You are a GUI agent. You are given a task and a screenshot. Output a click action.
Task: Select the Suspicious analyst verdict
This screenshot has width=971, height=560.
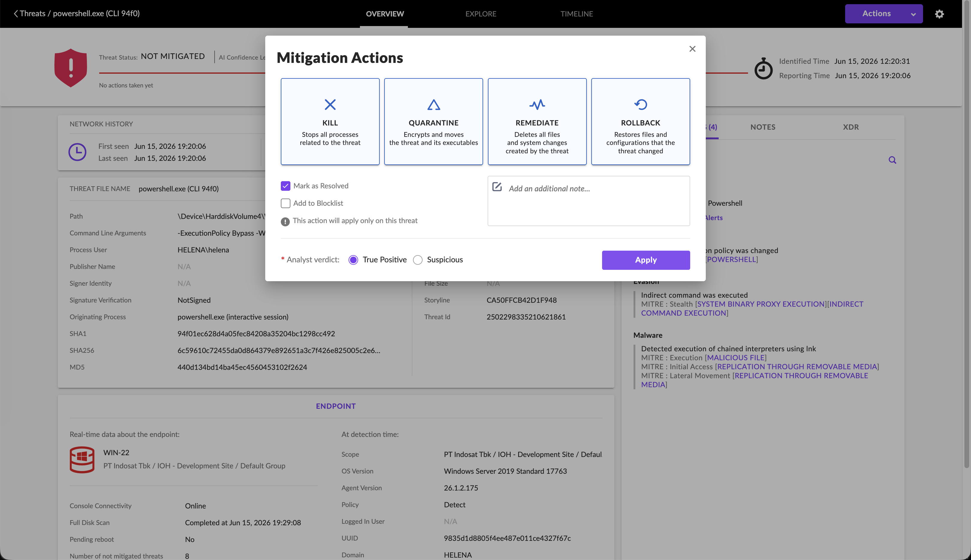(x=417, y=260)
